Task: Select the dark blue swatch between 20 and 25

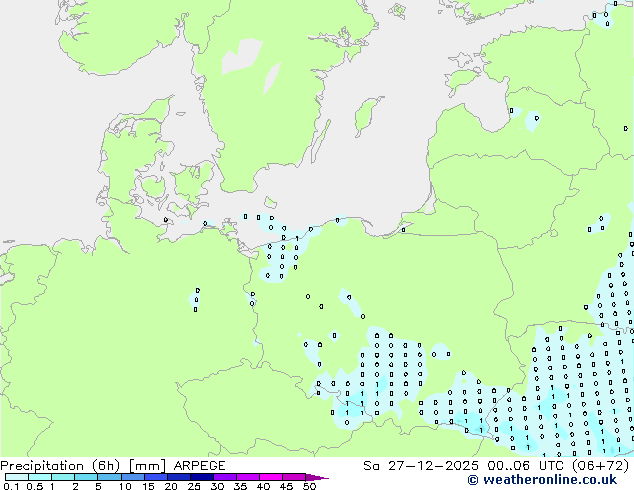Action: (178, 477)
